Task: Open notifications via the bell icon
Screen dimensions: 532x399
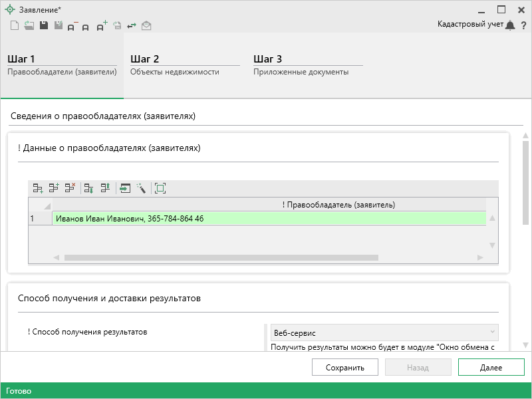Action: 510,25
